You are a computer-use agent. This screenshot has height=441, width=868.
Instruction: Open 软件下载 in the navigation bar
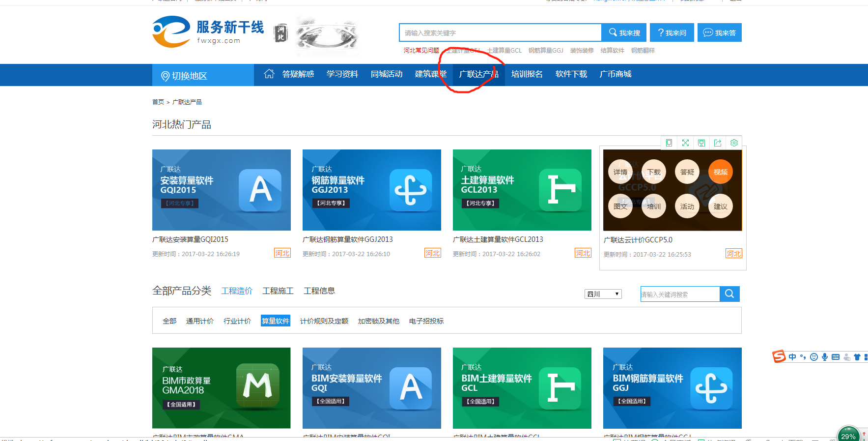pyautogui.click(x=571, y=74)
